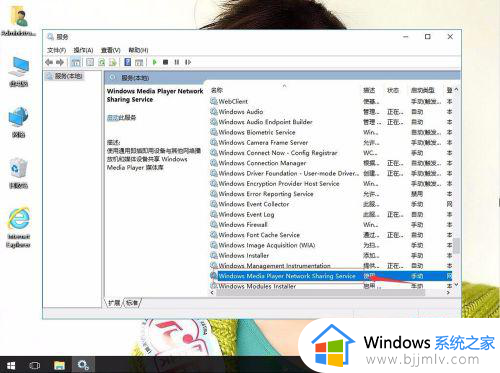Open the 查看(V) menu

tap(111, 50)
